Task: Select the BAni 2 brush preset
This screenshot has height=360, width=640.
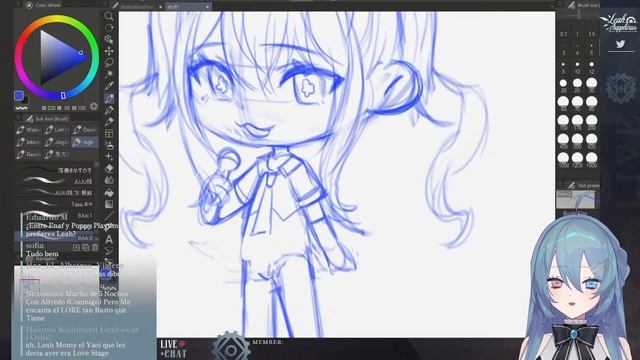Action: tap(56, 238)
